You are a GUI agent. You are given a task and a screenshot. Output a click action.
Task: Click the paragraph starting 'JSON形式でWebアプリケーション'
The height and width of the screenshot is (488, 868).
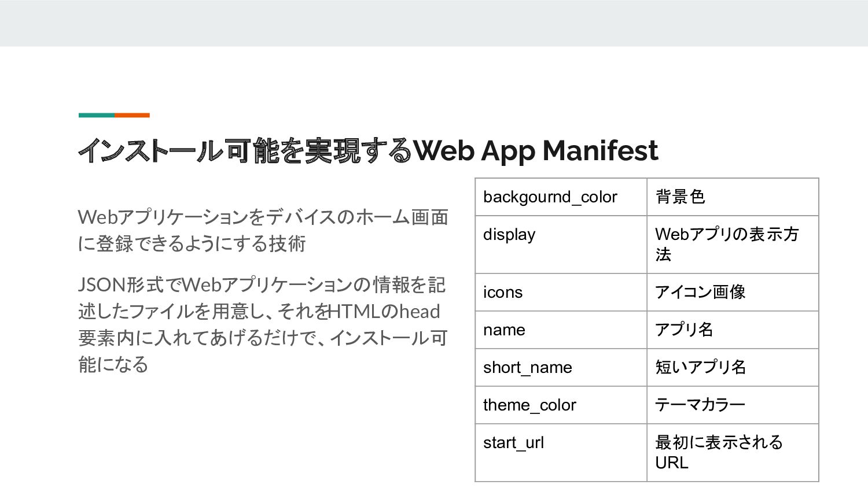(x=263, y=324)
